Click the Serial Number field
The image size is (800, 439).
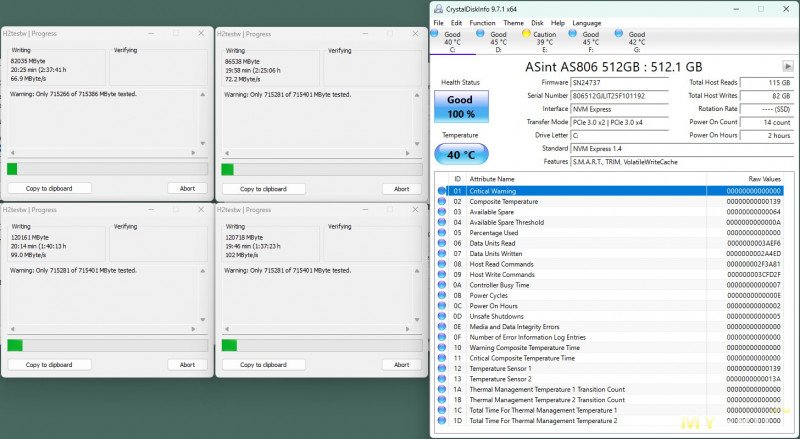[619, 95]
